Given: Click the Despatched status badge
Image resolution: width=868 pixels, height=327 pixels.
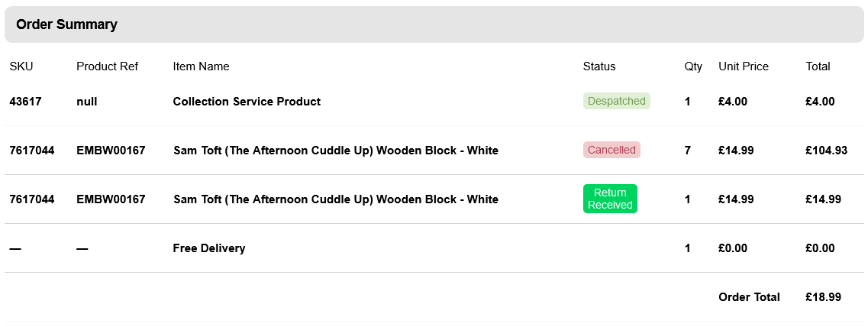Looking at the screenshot, I should click(616, 101).
